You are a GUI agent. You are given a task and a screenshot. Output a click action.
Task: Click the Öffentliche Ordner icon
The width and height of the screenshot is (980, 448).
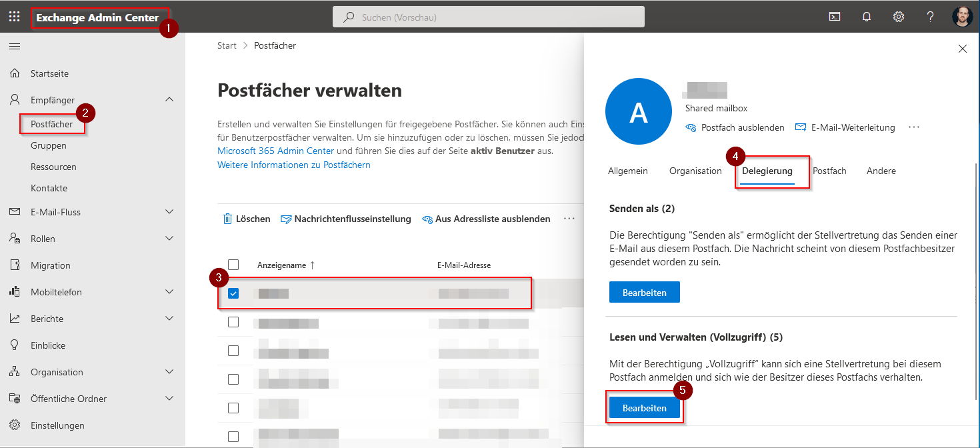tap(15, 399)
